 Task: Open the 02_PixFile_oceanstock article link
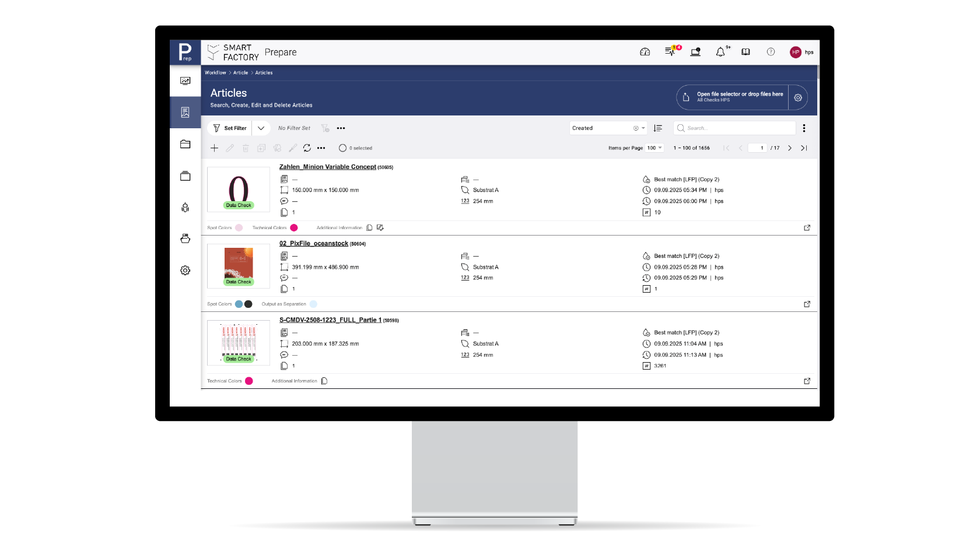[x=313, y=244]
